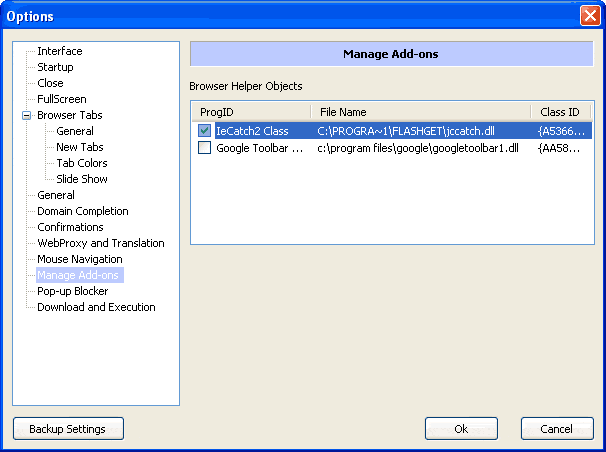
Task: Sort by the File Name column header
Action: pos(421,112)
